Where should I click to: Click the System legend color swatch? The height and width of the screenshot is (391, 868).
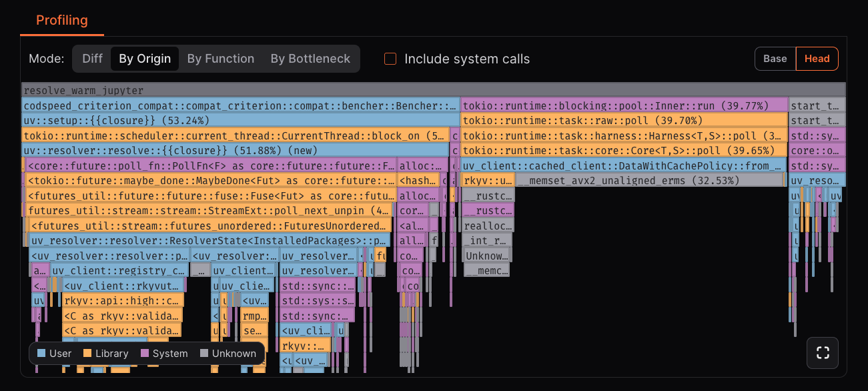145,354
